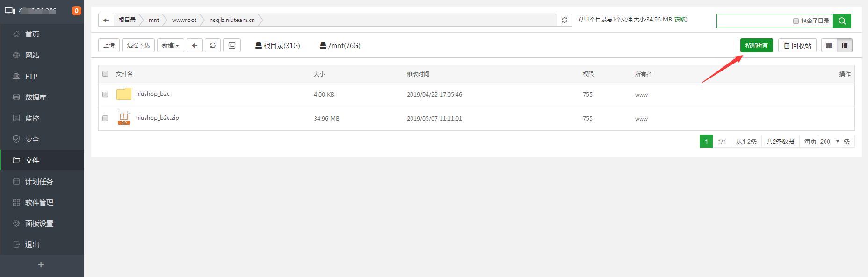Image resolution: width=868 pixels, height=277 pixels.
Task: Sort by the 大小 column header
Action: (x=319, y=74)
